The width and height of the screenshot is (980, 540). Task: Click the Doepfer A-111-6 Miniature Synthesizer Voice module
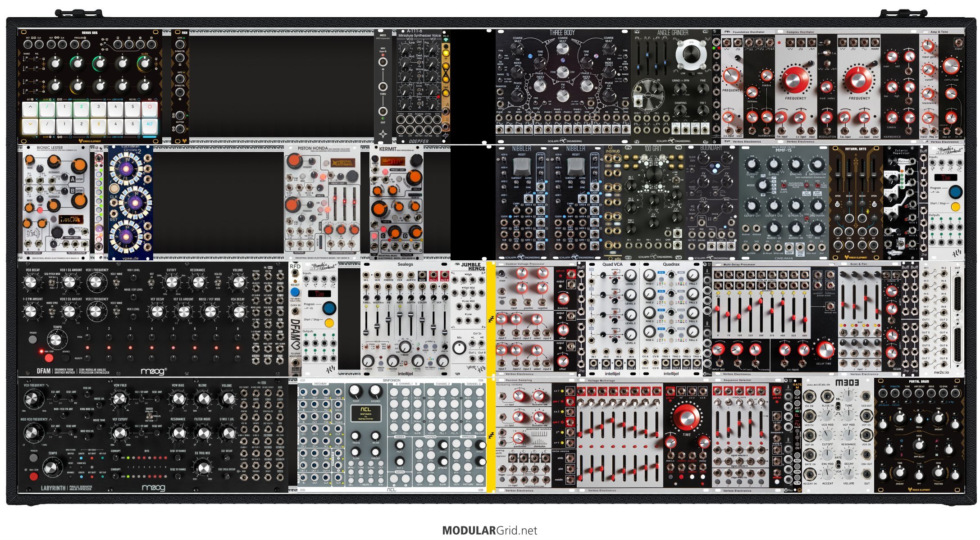coord(419,87)
